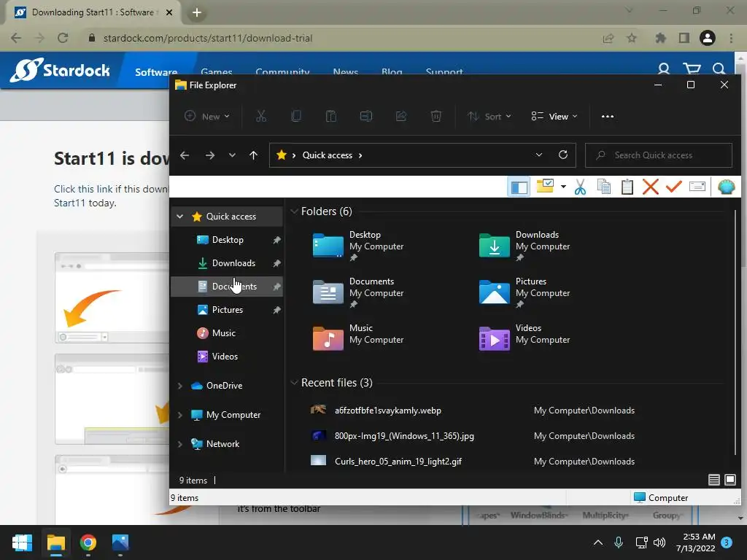This screenshot has height=560, width=747.
Task: Select Music in the navigation pane
Action: coord(227,332)
